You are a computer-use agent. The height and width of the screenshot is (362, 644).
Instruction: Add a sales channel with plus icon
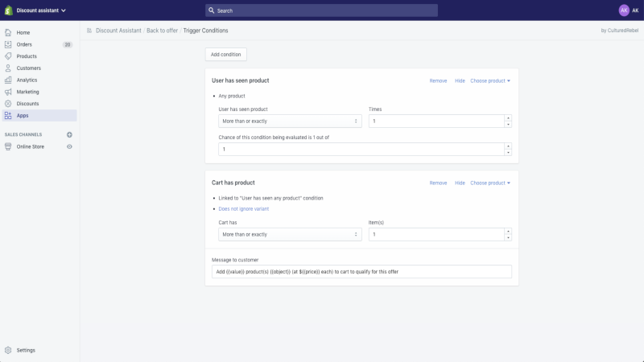pyautogui.click(x=69, y=134)
